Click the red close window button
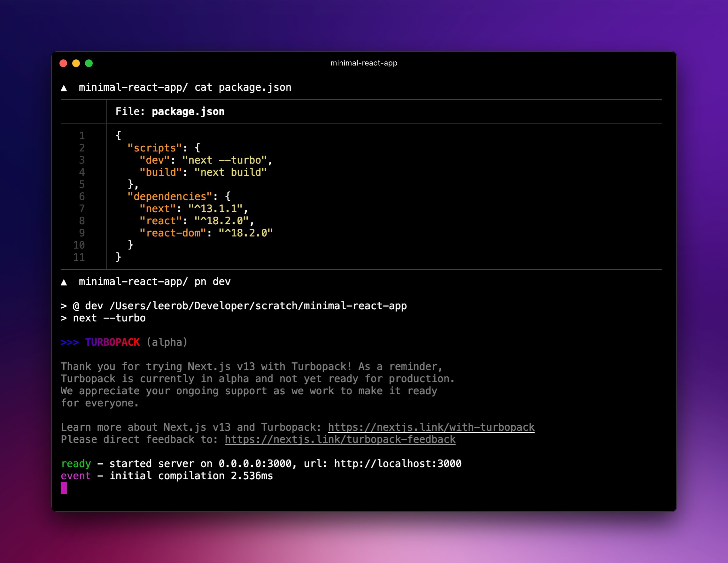The width and height of the screenshot is (728, 563). (x=63, y=63)
